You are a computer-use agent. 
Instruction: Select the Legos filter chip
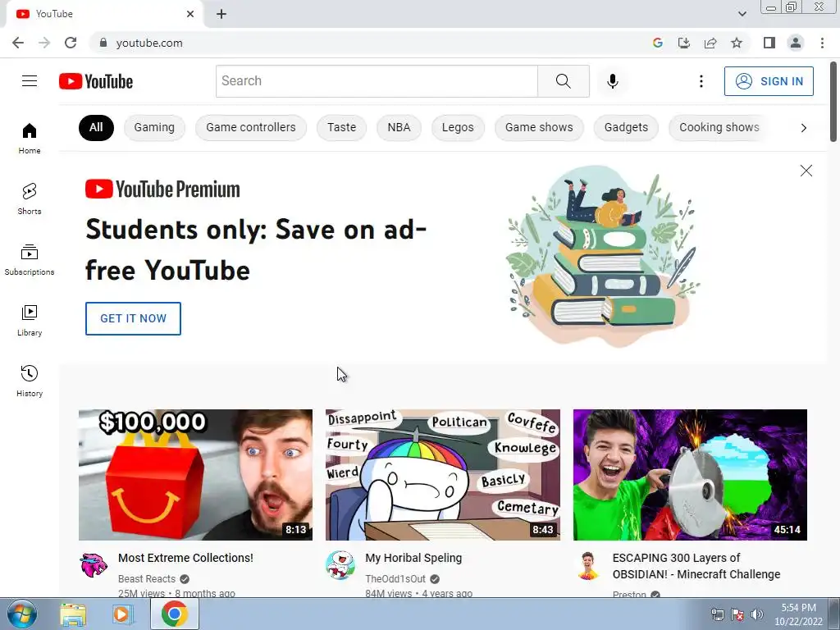pos(458,127)
